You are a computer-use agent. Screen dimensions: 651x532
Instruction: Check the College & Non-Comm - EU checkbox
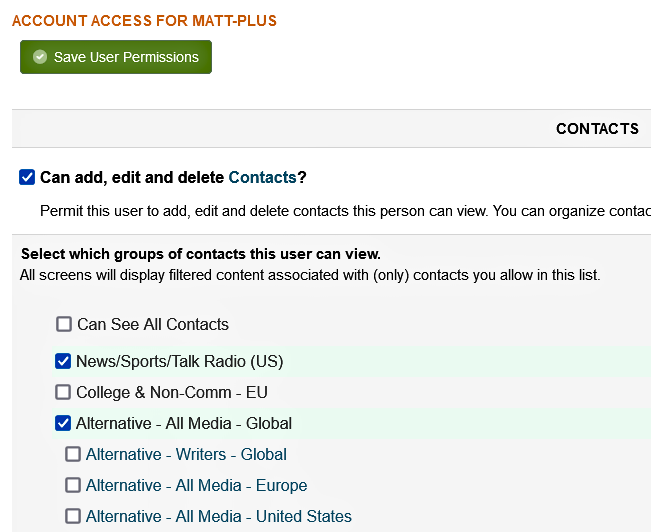coord(63,392)
